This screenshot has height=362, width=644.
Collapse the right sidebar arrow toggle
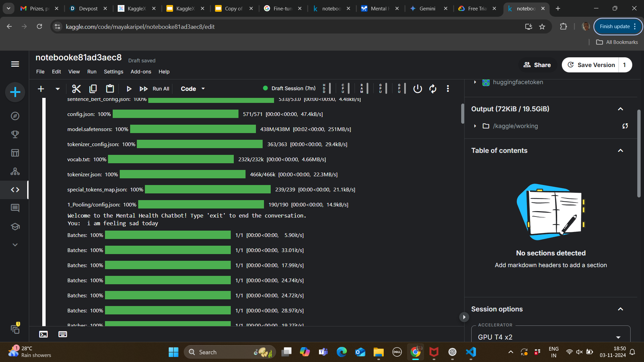(464, 317)
